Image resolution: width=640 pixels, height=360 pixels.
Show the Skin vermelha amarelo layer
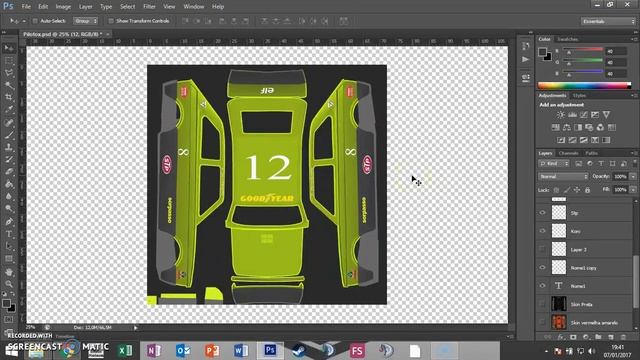pos(542,322)
